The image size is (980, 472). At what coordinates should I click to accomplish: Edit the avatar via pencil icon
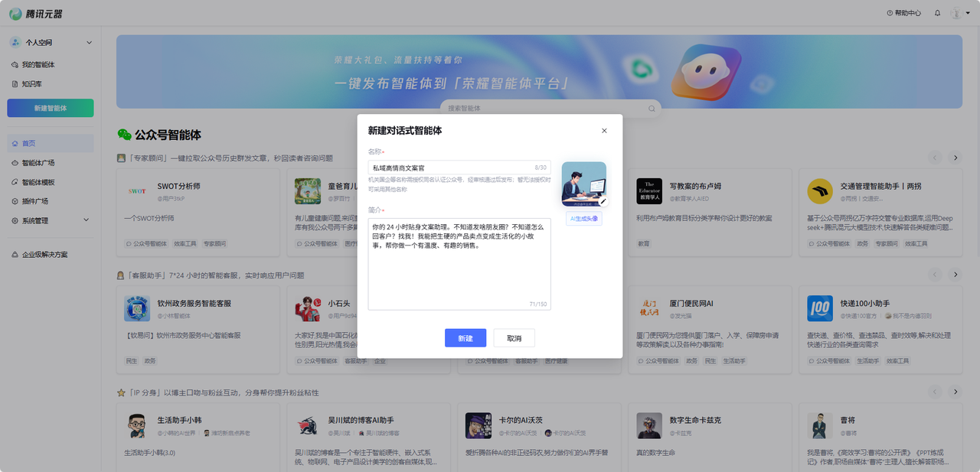click(603, 202)
